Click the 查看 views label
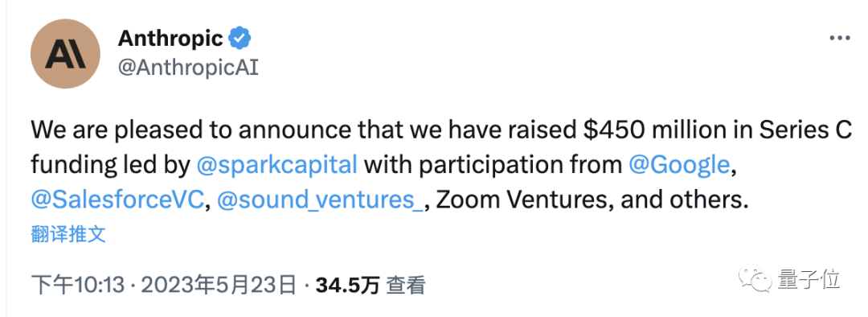Viewport: 868px width, 317px height. tap(406, 286)
